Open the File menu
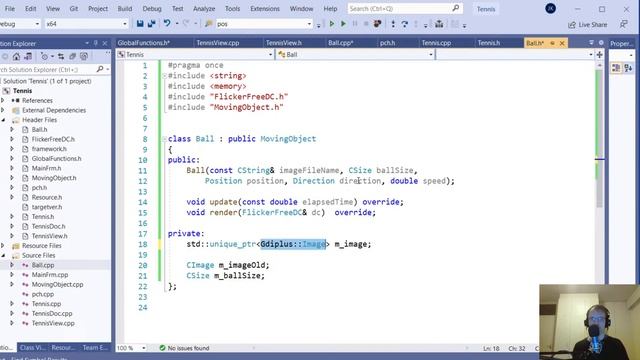The image size is (640, 360). 10,9
